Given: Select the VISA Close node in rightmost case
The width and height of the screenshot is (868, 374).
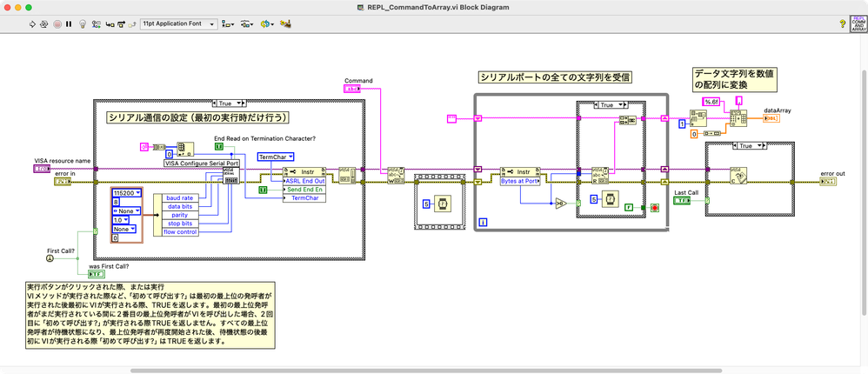Looking at the screenshot, I should point(739,175).
